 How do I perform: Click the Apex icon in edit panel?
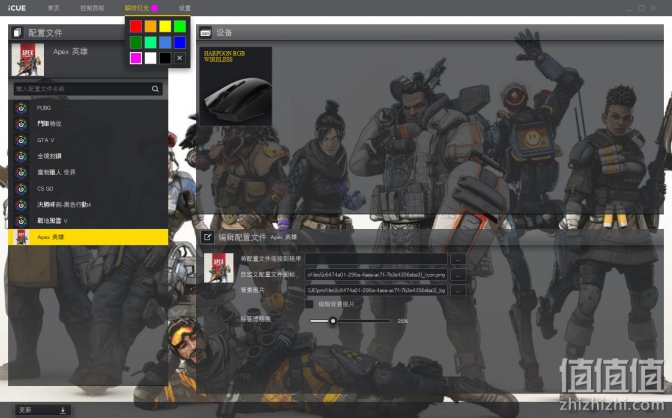coord(219,268)
